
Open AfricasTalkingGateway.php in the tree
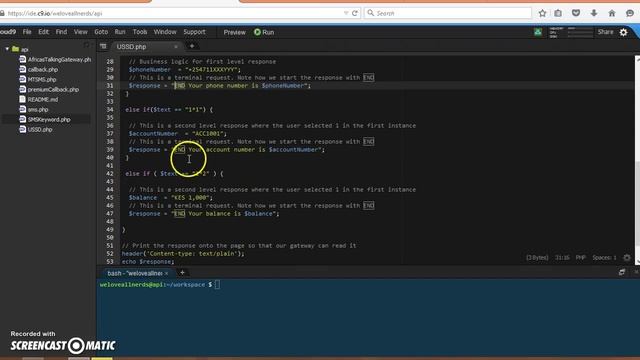pos(59,60)
